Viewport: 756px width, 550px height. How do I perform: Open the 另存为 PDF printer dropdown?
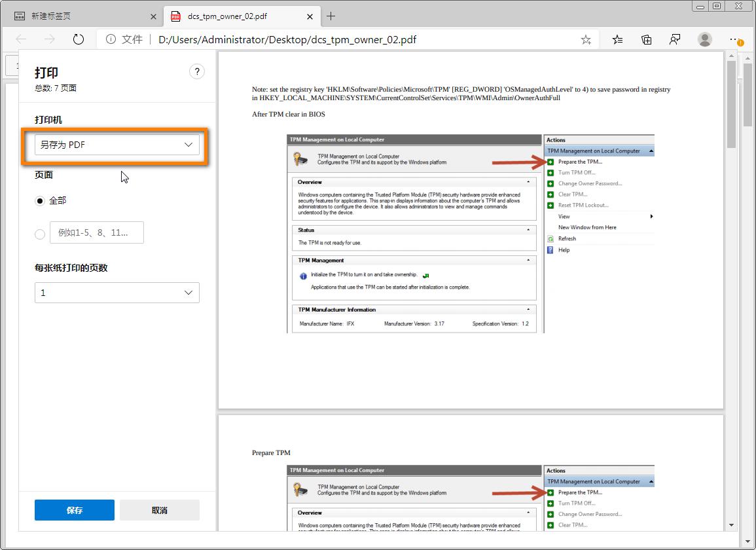[117, 145]
